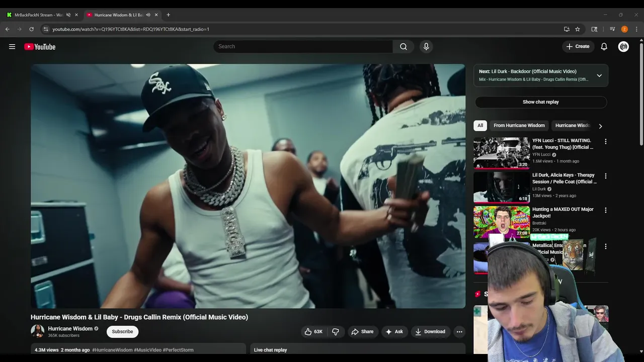Mute icon on MrBackPackN Stream tab
The height and width of the screenshot is (362, 644).
[68, 15]
